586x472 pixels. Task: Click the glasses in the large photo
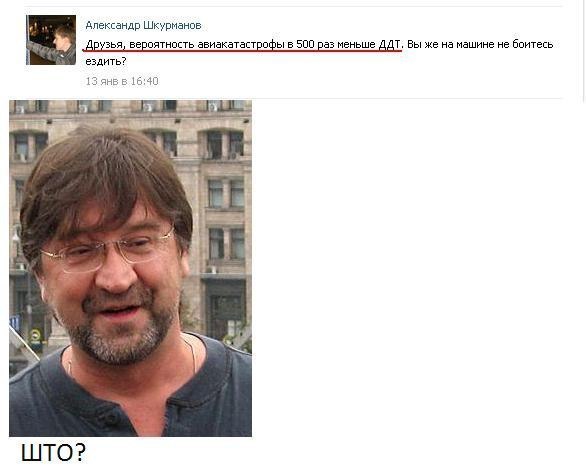tap(108, 249)
